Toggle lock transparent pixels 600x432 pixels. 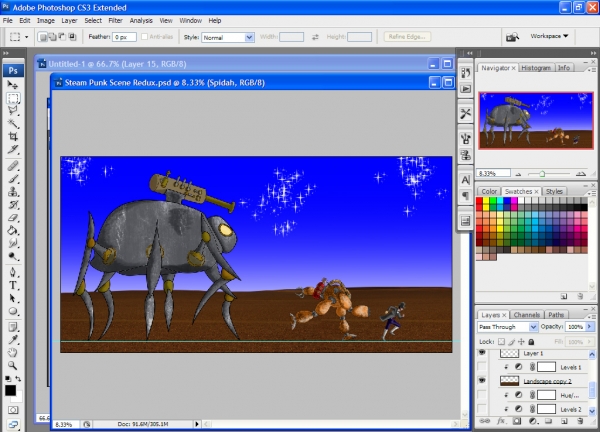tap(501, 342)
